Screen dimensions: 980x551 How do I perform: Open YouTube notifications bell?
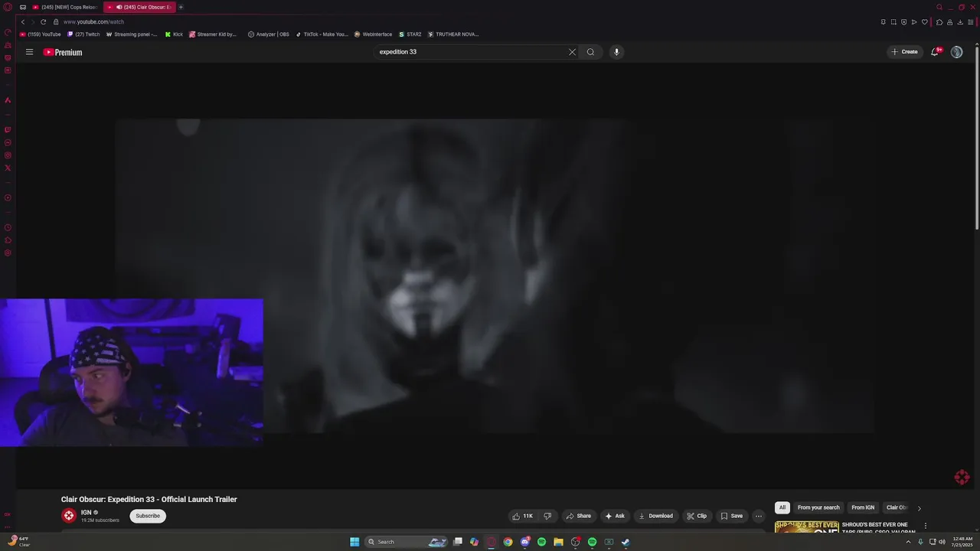(936, 52)
